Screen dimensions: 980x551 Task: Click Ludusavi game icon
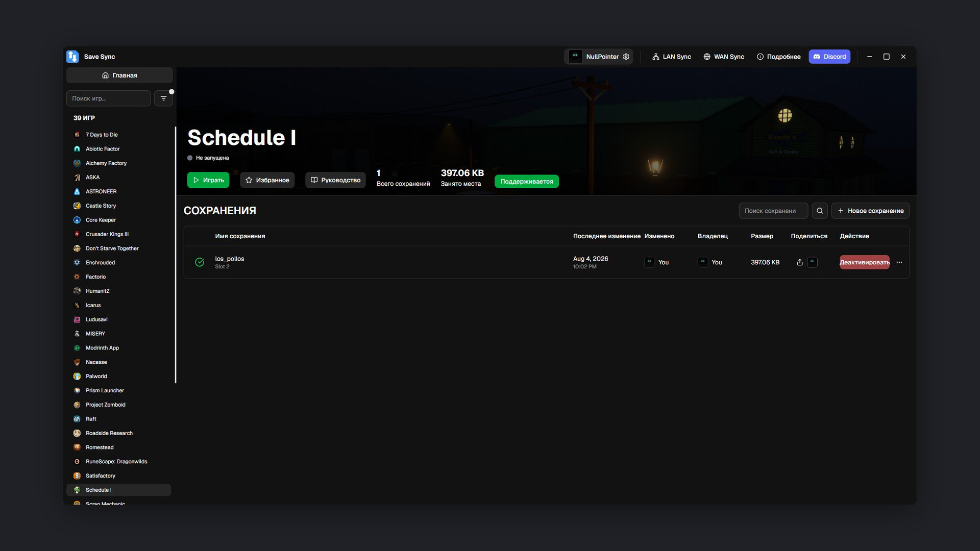tap(77, 319)
